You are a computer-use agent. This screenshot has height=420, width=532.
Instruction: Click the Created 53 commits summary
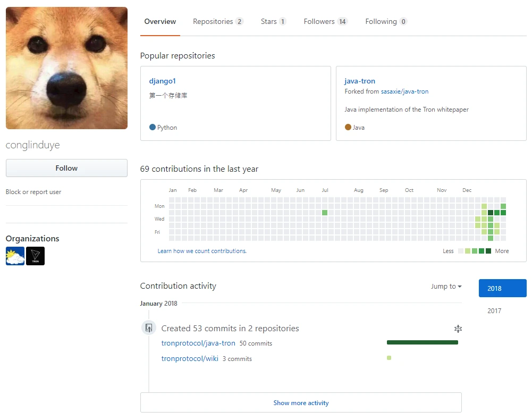click(x=230, y=329)
